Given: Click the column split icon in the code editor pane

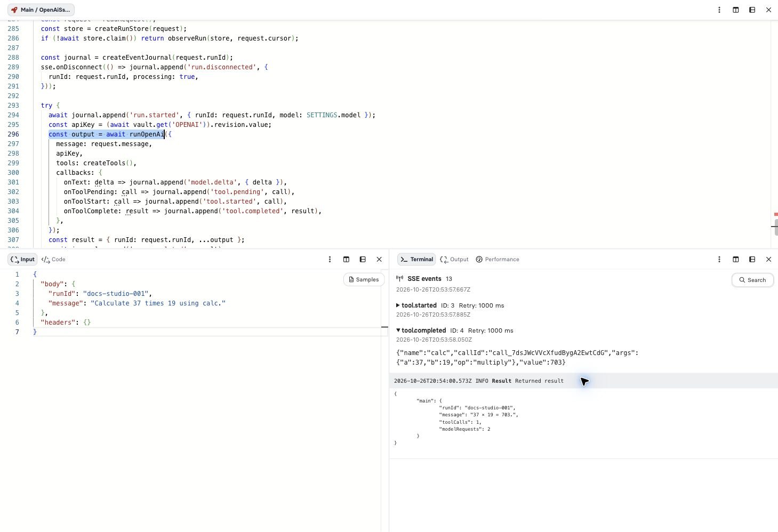Looking at the screenshot, I should tap(736, 10).
